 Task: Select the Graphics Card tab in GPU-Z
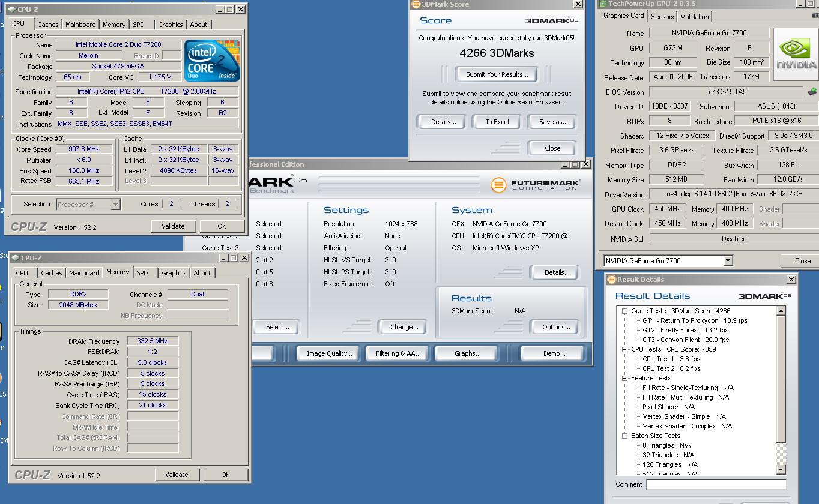coord(623,16)
